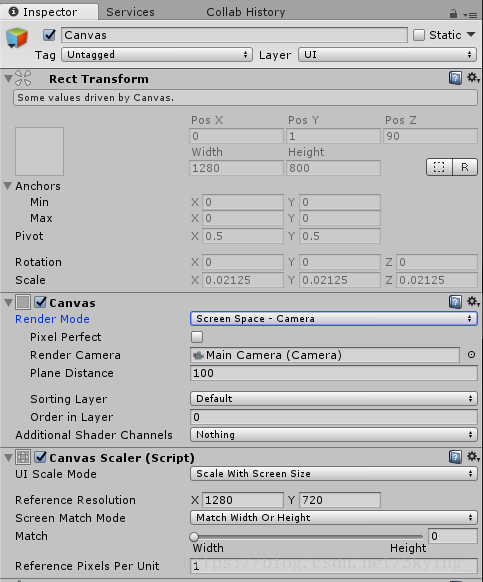
Task: Click the Scale Y field
Action: (340, 280)
